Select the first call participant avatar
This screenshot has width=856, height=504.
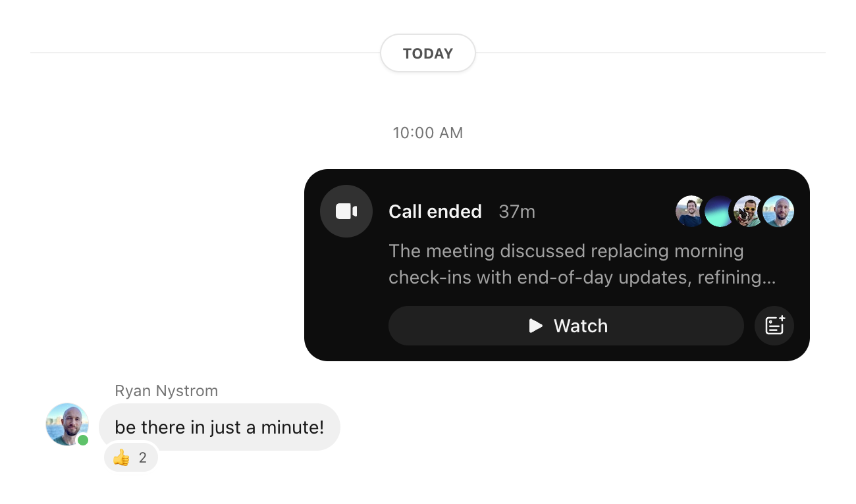coord(690,211)
